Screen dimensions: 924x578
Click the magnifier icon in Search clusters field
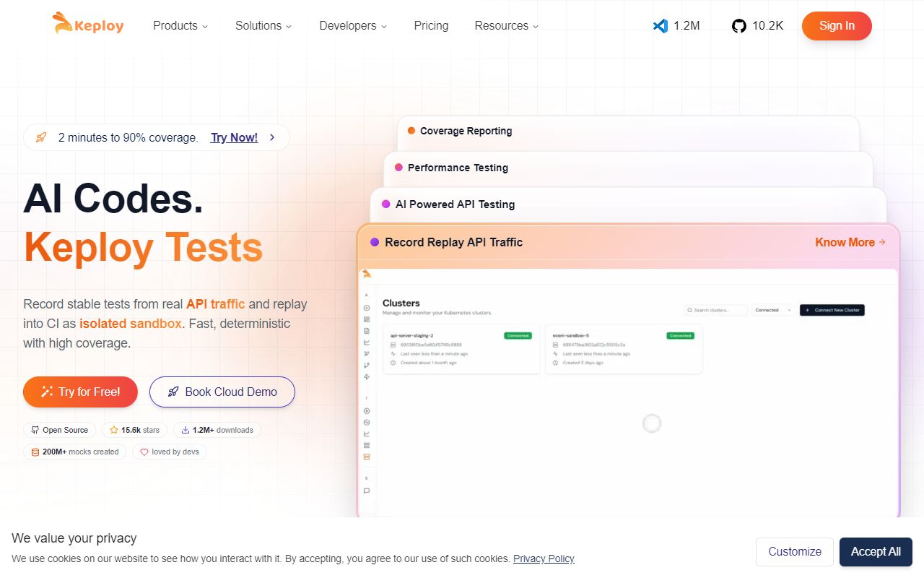690,310
